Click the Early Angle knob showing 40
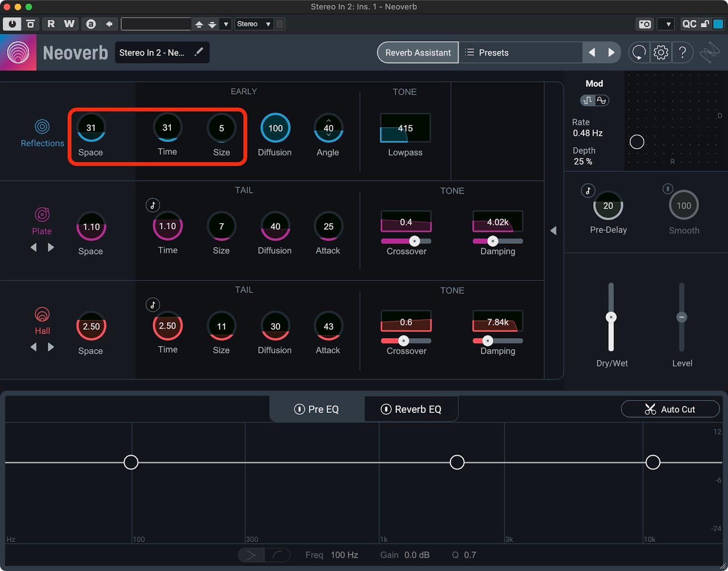This screenshot has width=728, height=571. click(329, 128)
